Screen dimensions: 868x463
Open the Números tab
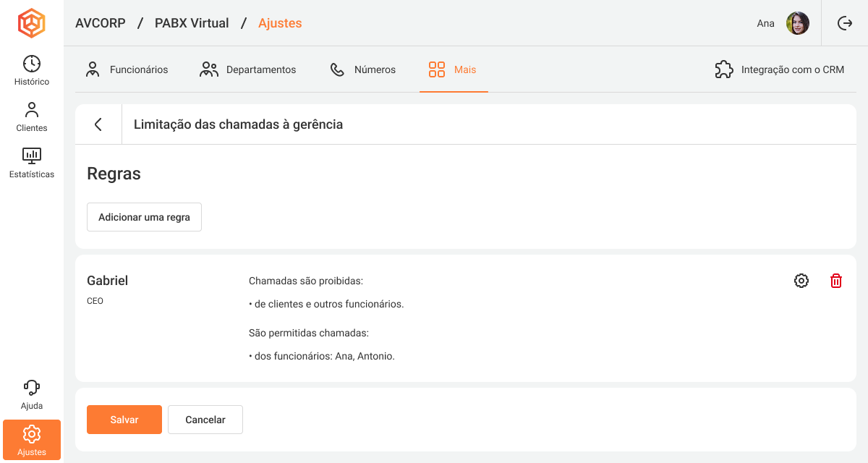(363, 70)
